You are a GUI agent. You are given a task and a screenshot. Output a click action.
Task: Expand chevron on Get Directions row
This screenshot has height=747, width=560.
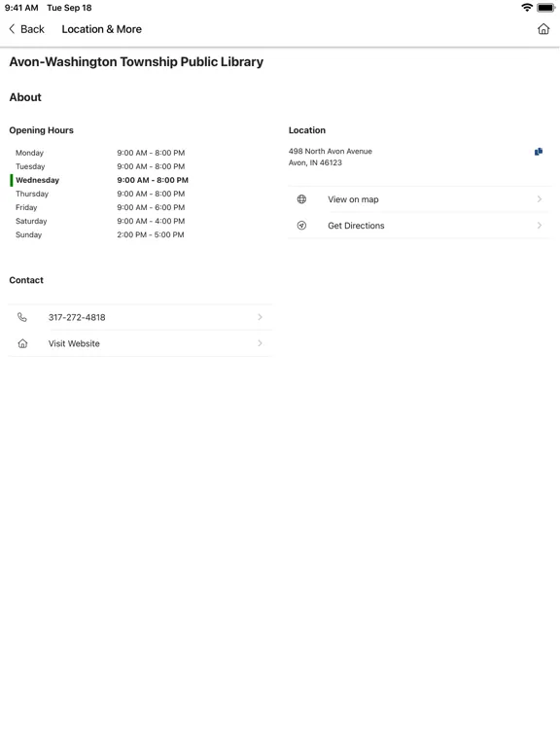[x=540, y=226]
